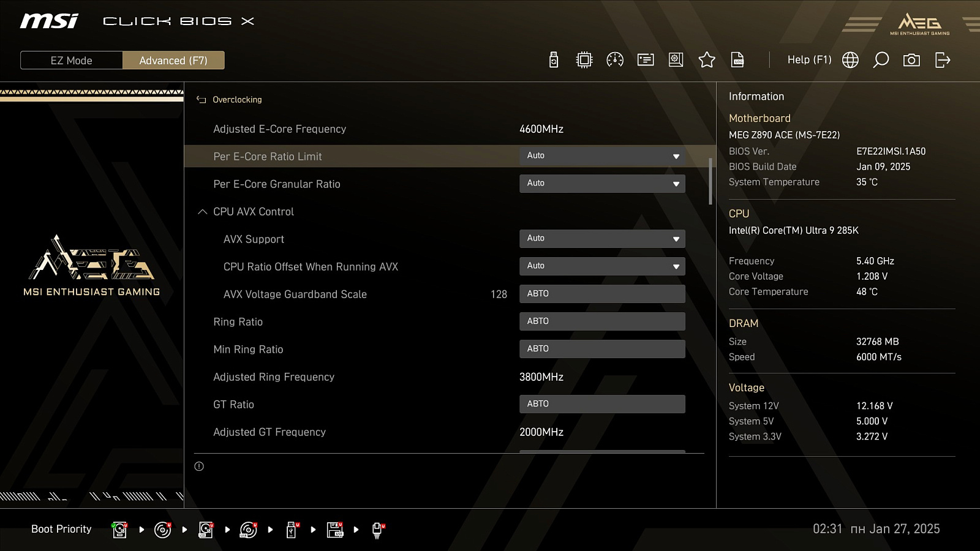
Task: Click the GT Ratio label
Action: click(233, 405)
